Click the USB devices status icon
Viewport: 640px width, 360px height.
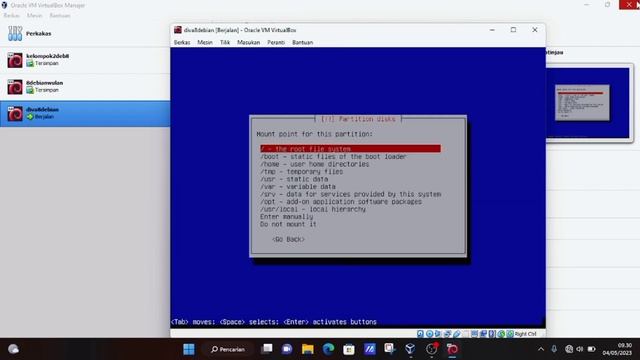tap(457, 334)
